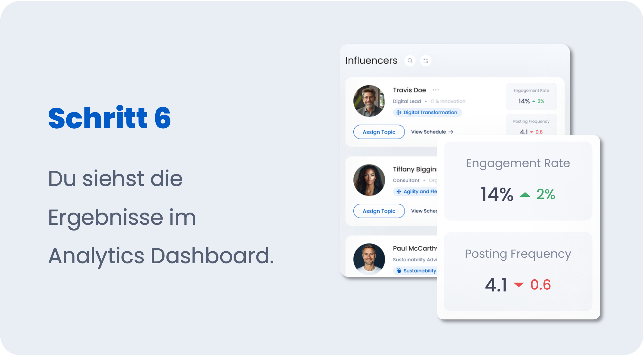Select the small Posting Frequency stat box

pyautogui.click(x=531, y=125)
